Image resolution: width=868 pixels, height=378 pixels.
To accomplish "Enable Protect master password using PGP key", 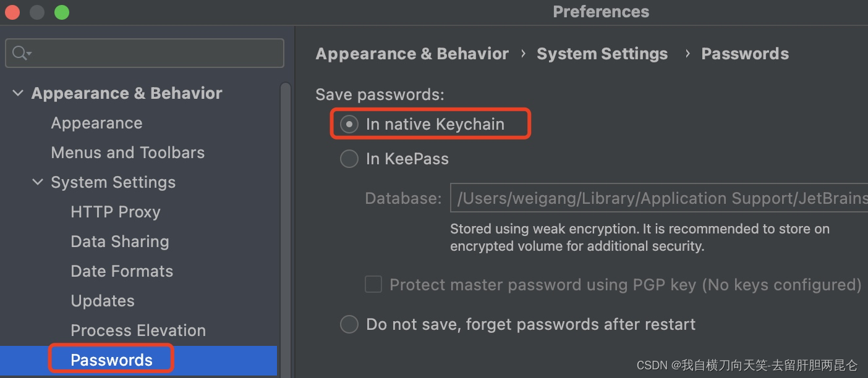I will (x=373, y=284).
